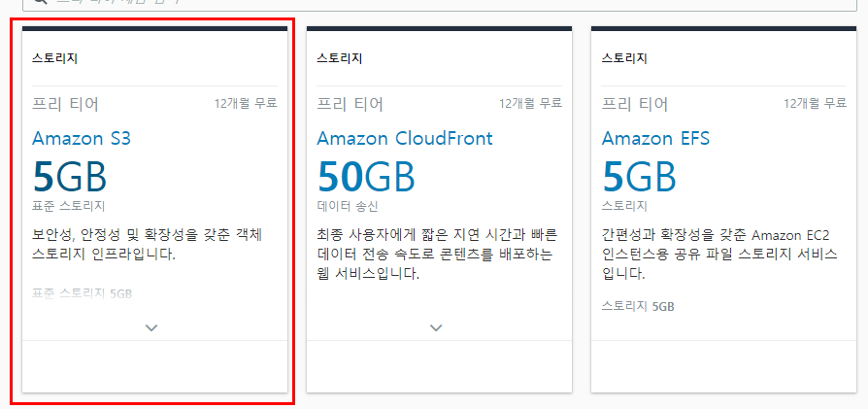Open the Amazon EFS title link
This screenshot has width=868, height=409.
(x=655, y=138)
